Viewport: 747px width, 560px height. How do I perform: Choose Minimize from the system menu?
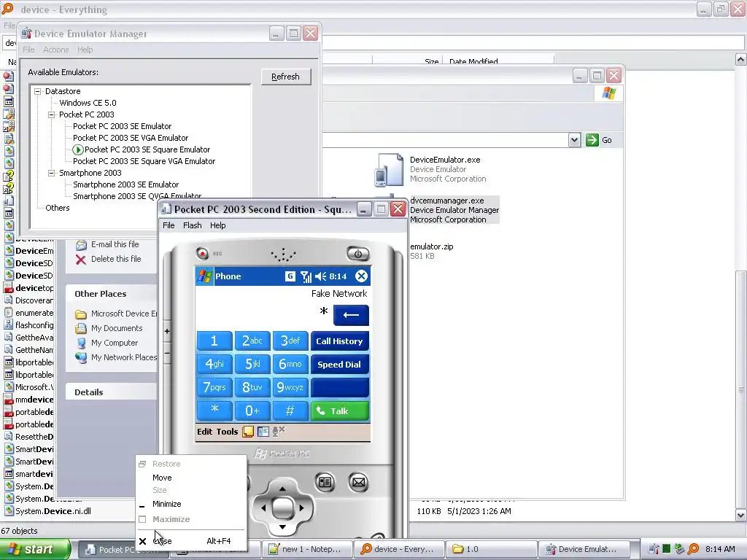(x=167, y=504)
